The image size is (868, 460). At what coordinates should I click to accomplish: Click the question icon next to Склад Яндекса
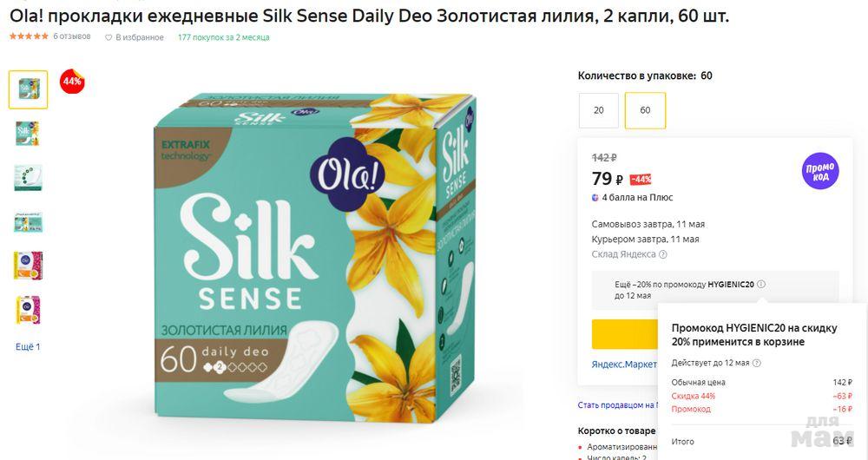point(663,254)
